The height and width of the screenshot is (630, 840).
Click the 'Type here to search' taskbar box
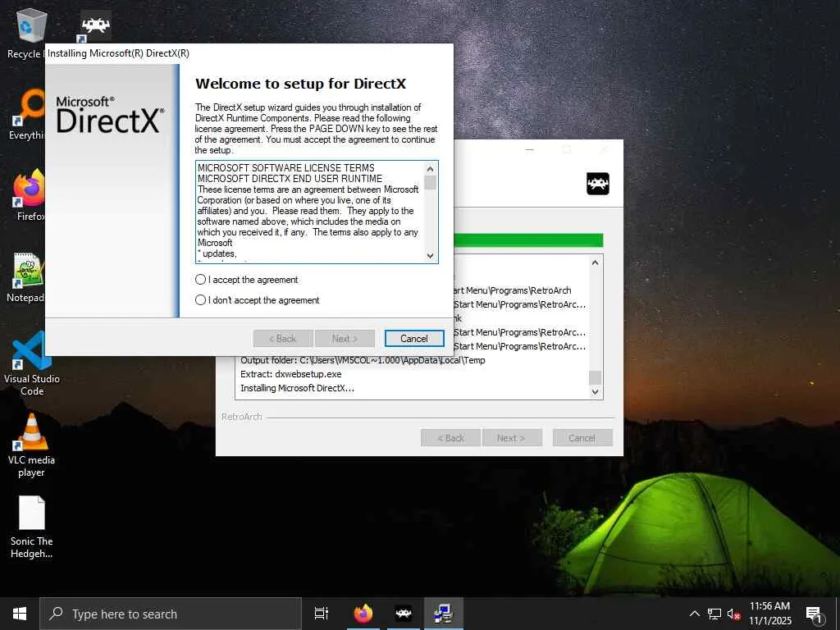tap(171, 614)
